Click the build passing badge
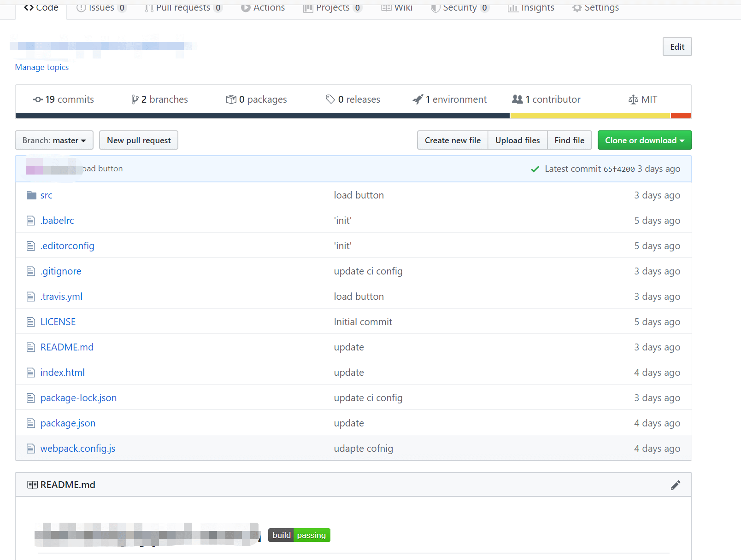Viewport: 741px width, 560px height. [x=299, y=535]
